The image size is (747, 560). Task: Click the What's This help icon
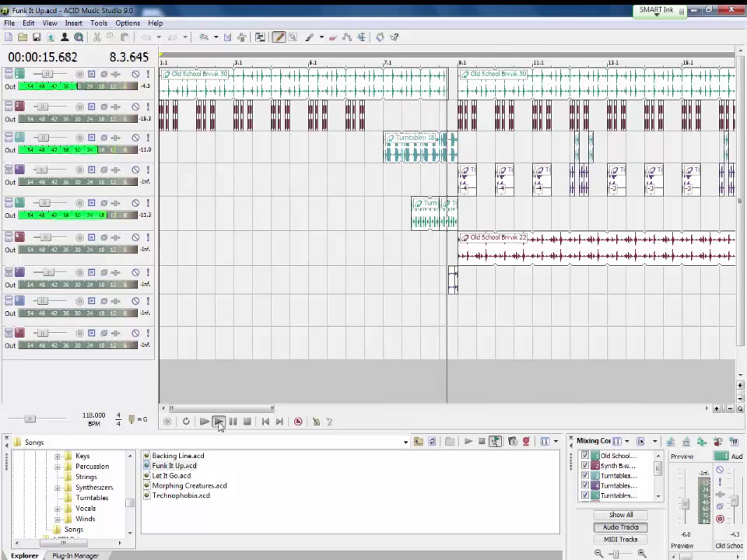click(394, 37)
